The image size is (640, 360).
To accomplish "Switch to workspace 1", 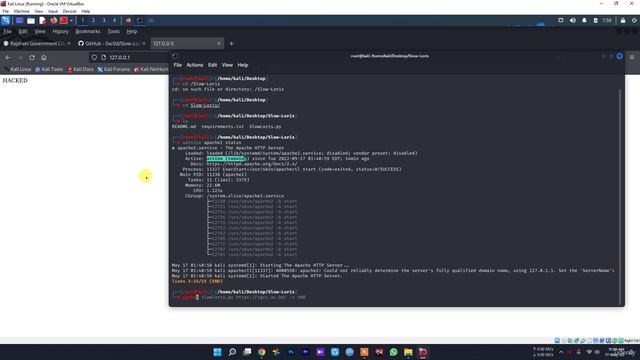I will (x=82, y=20).
